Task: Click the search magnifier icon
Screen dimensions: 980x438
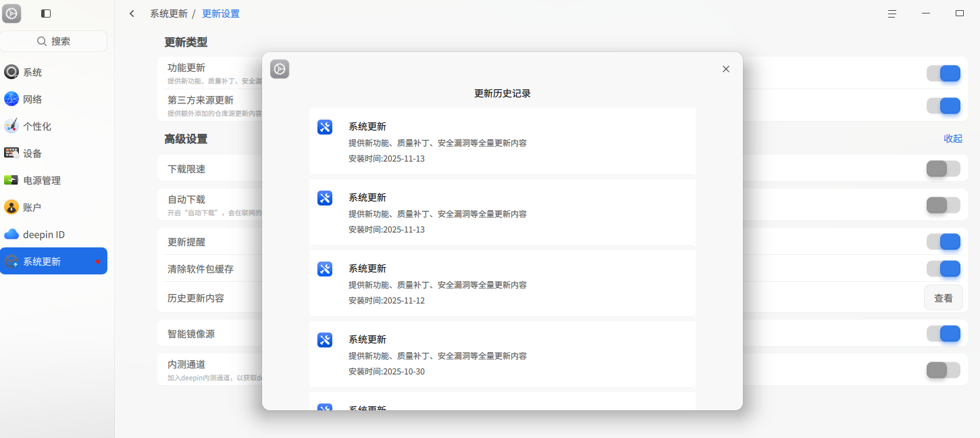Action: pos(42,41)
